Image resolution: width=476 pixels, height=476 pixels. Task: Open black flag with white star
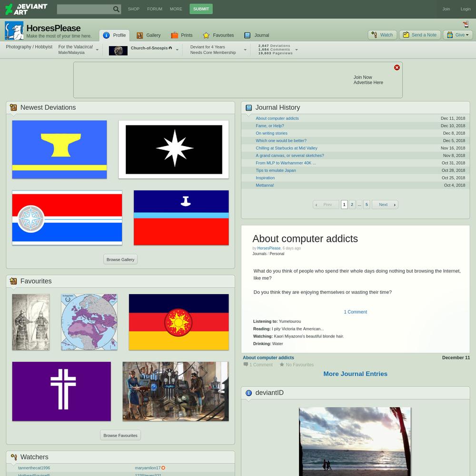pos(173,149)
